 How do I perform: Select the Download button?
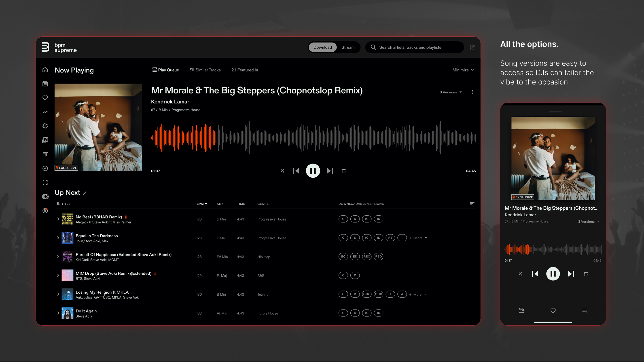pos(322,47)
